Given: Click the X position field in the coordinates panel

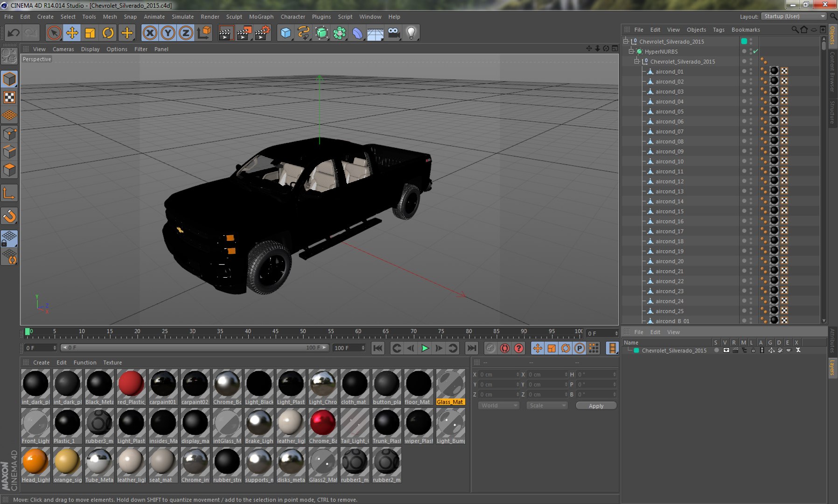Looking at the screenshot, I should pos(498,374).
